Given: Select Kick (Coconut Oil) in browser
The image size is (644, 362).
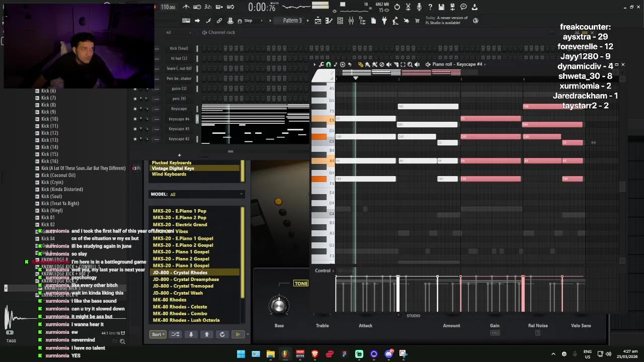Looking at the screenshot, I should 58,175.
